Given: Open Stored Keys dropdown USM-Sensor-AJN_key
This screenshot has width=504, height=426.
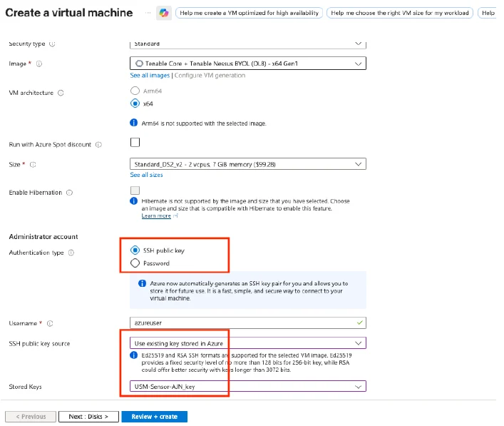Looking at the screenshot, I should [248, 387].
